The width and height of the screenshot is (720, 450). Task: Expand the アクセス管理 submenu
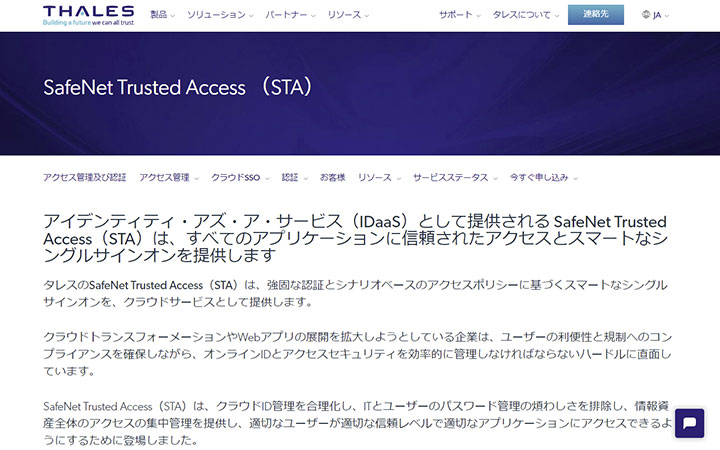click(169, 177)
